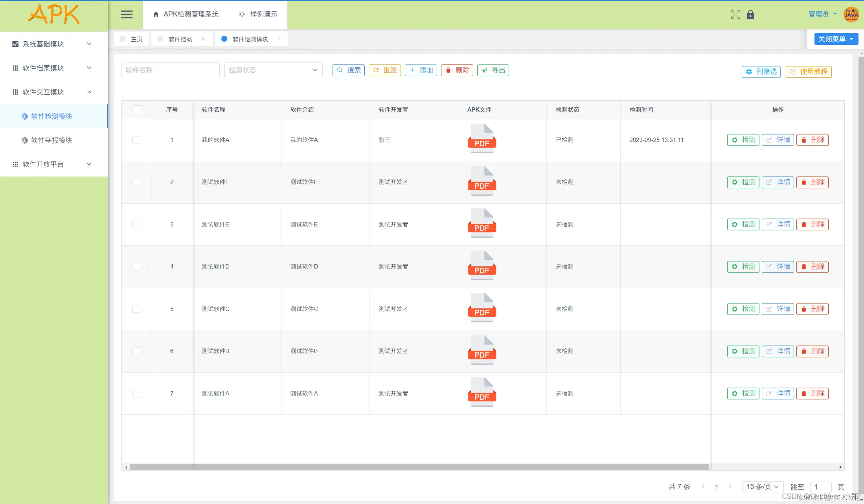Screen dimensions: 864x504
Task: Open 软件举报模块 in the sidebar
Action: [51, 140]
